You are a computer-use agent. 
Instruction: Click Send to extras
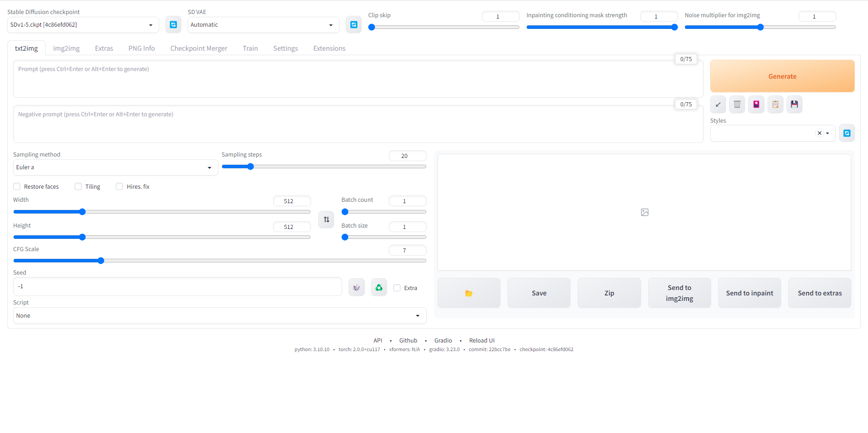820,293
